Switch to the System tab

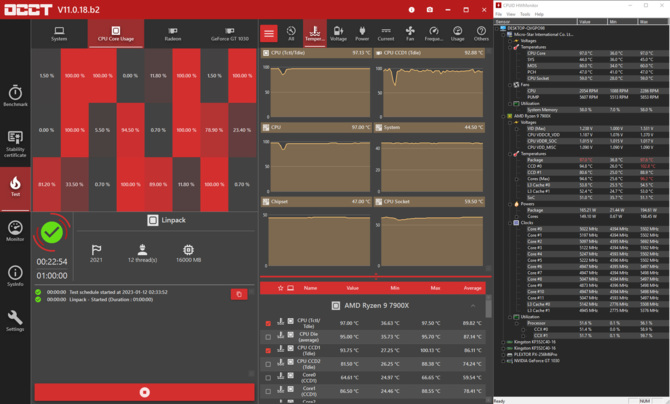click(59, 33)
